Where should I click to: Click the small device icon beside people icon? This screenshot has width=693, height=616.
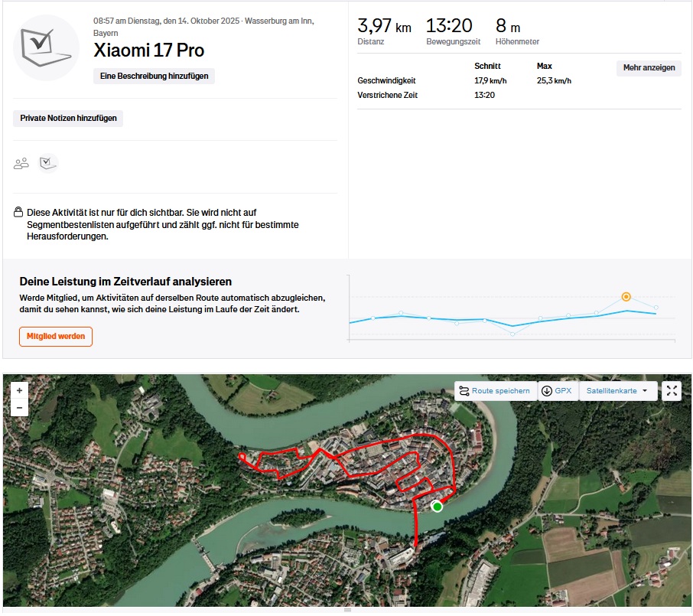click(x=48, y=163)
